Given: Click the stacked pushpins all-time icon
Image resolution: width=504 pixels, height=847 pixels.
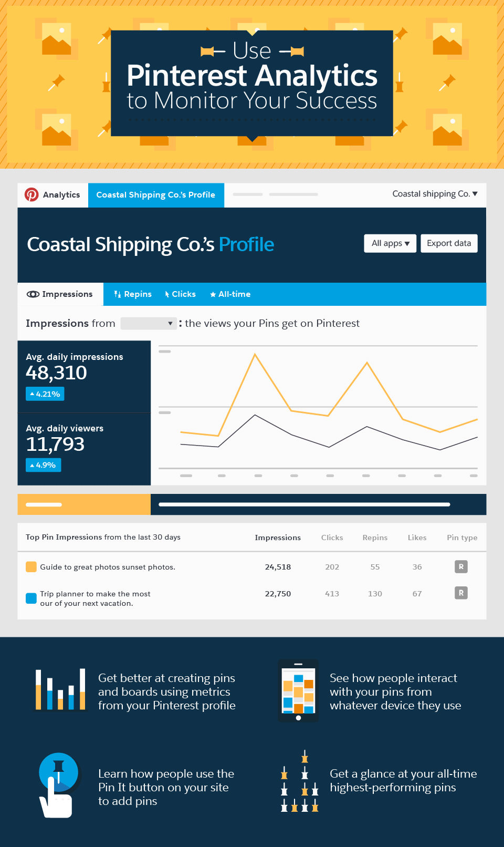Looking at the screenshot, I should click(299, 782).
